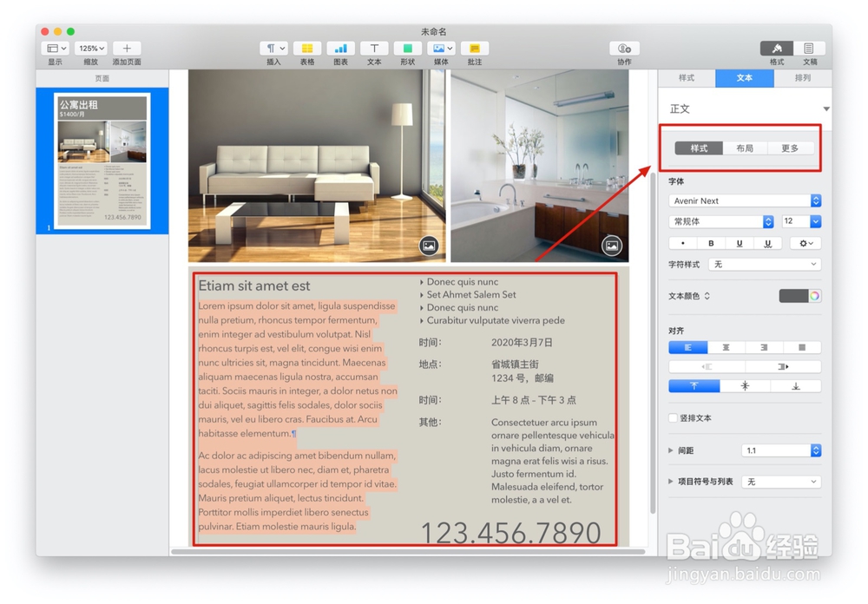Center align the text
This screenshot has width=868, height=604.
[x=727, y=347]
